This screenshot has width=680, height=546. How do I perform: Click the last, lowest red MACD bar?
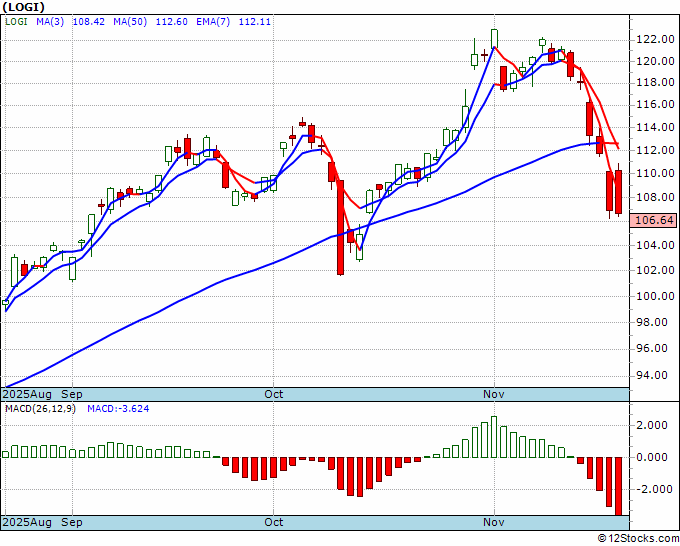click(x=618, y=486)
